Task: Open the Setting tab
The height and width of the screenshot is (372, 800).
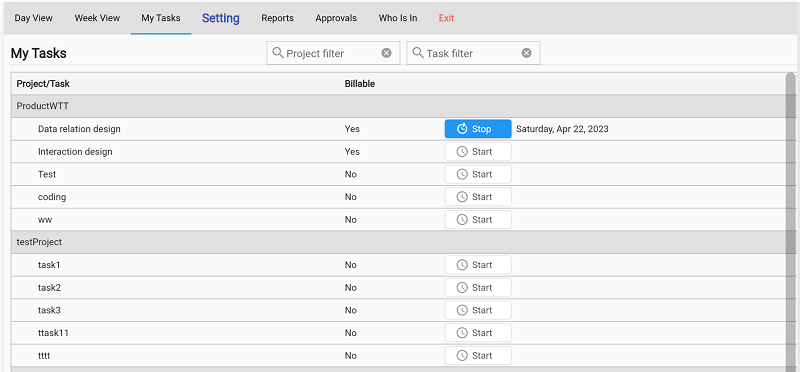Action: pyautogui.click(x=221, y=18)
